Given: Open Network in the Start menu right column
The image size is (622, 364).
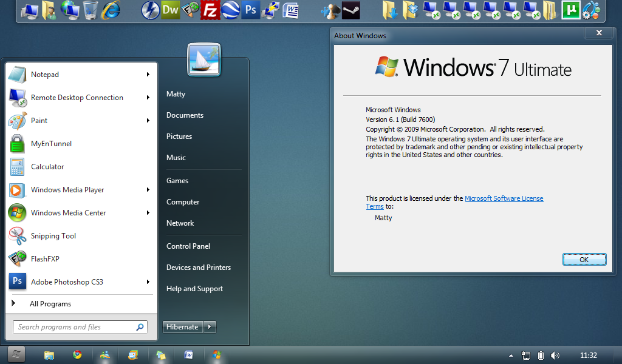Looking at the screenshot, I should tap(180, 223).
